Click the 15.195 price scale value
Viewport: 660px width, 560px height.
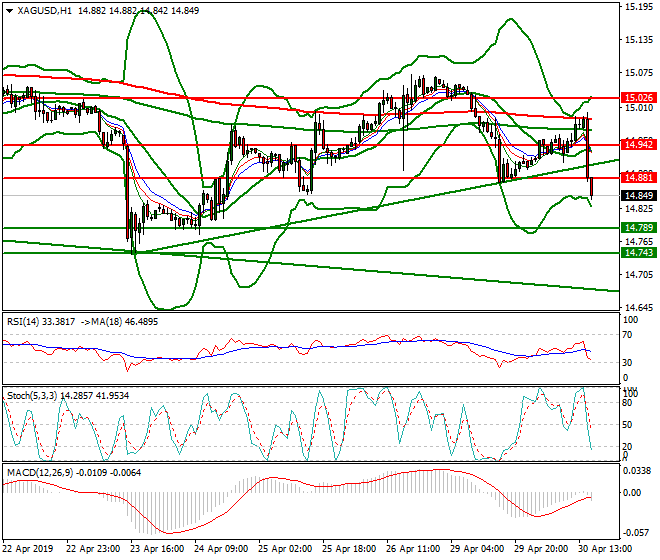pyautogui.click(x=639, y=7)
